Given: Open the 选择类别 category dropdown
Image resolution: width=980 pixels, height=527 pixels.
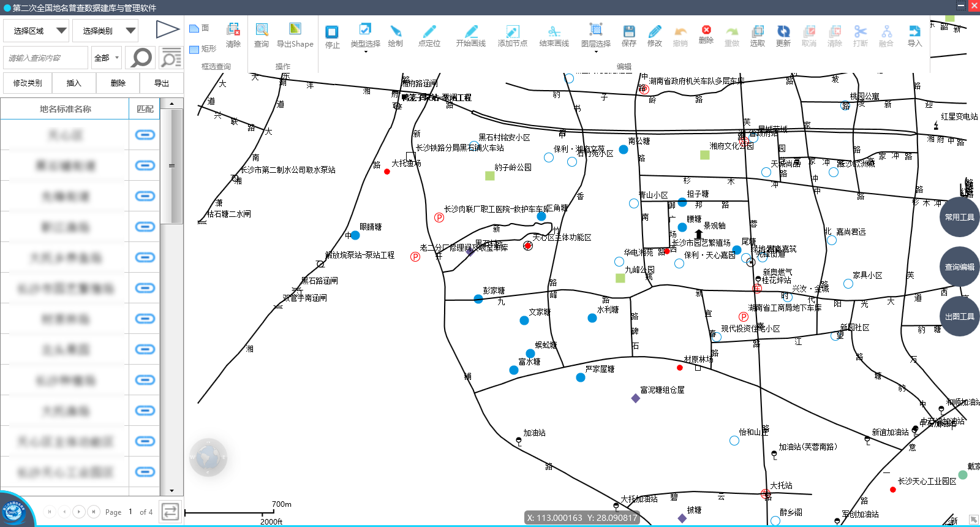Looking at the screenshot, I should pos(105,31).
